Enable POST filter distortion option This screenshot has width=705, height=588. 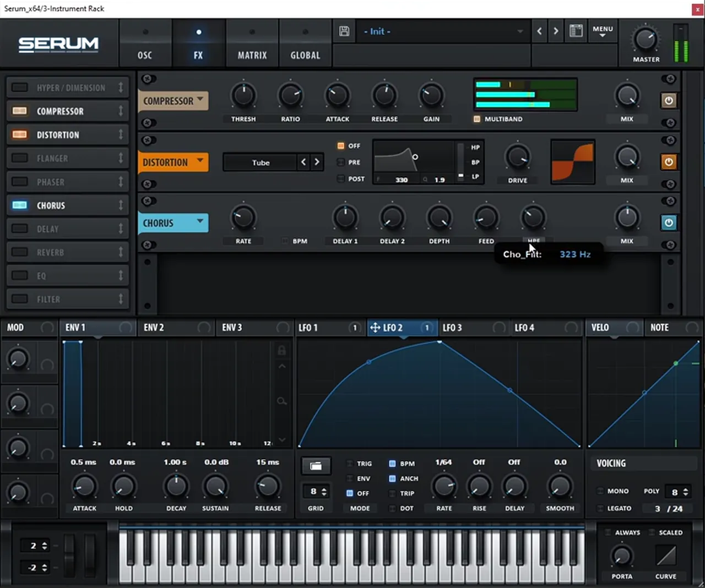341,179
